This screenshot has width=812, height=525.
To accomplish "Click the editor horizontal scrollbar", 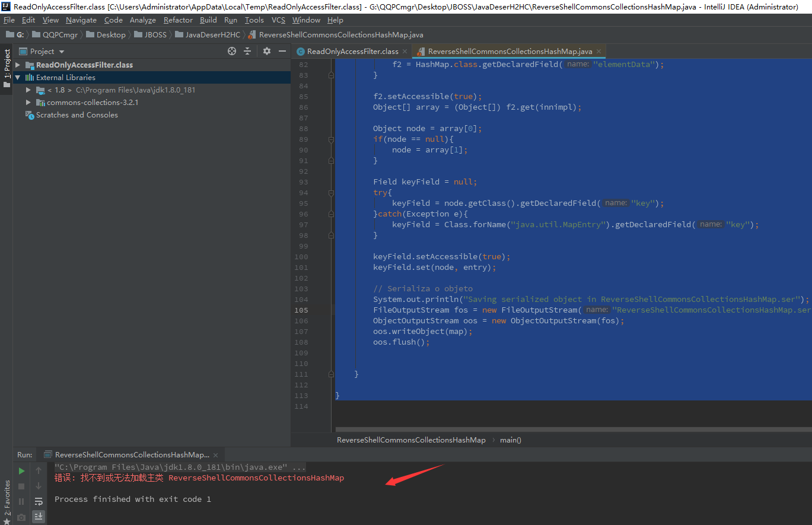I will [573, 429].
